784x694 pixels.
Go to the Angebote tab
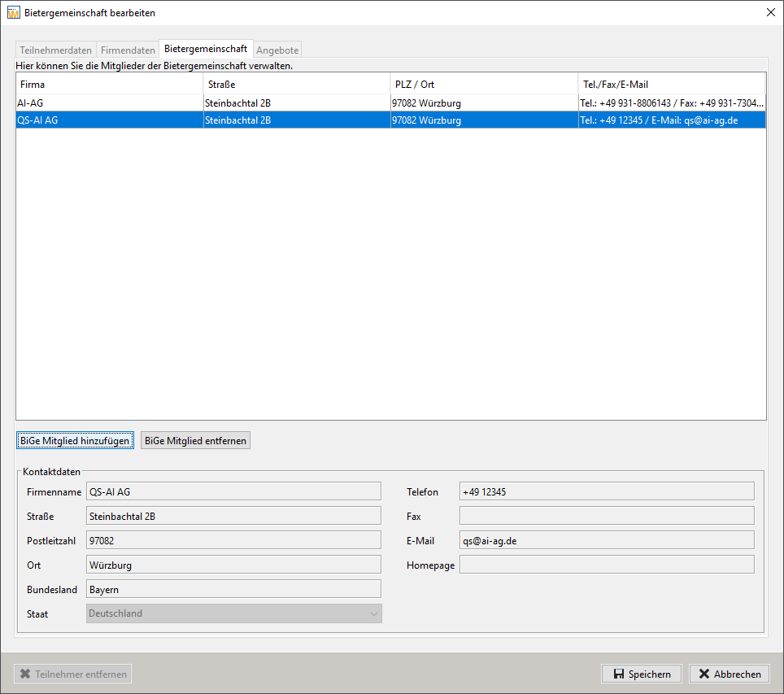click(x=277, y=50)
